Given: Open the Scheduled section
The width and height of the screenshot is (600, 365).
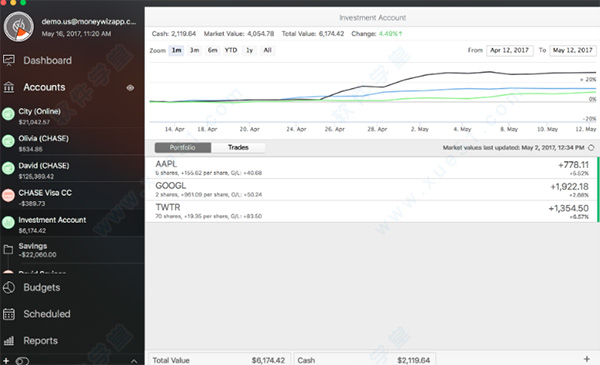Looking at the screenshot, I should (47, 314).
